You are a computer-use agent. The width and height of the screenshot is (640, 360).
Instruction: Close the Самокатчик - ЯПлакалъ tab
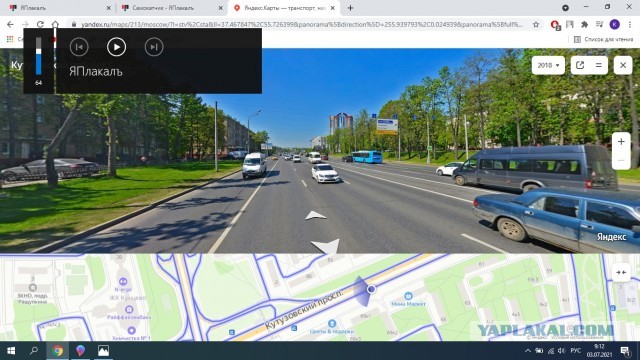(x=220, y=8)
